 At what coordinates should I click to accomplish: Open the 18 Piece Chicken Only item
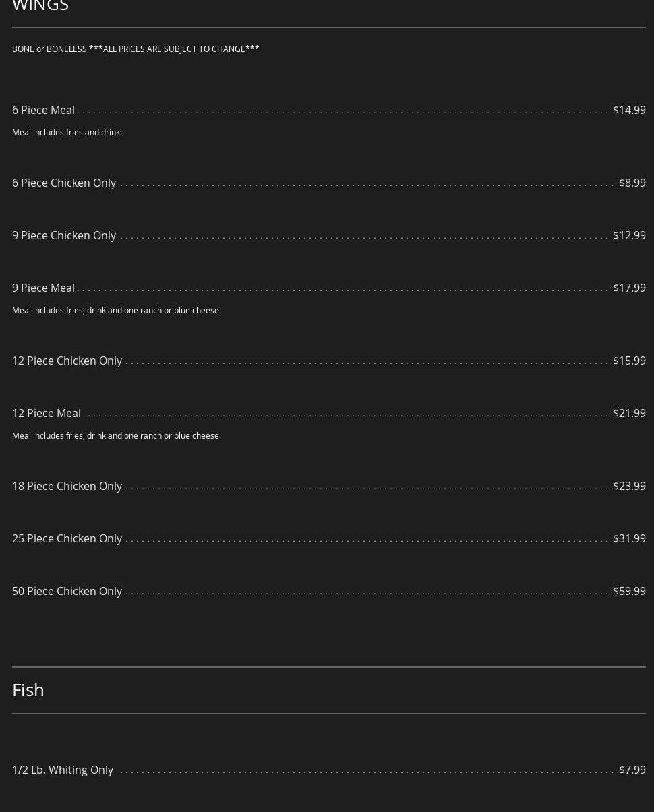point(67,486)
